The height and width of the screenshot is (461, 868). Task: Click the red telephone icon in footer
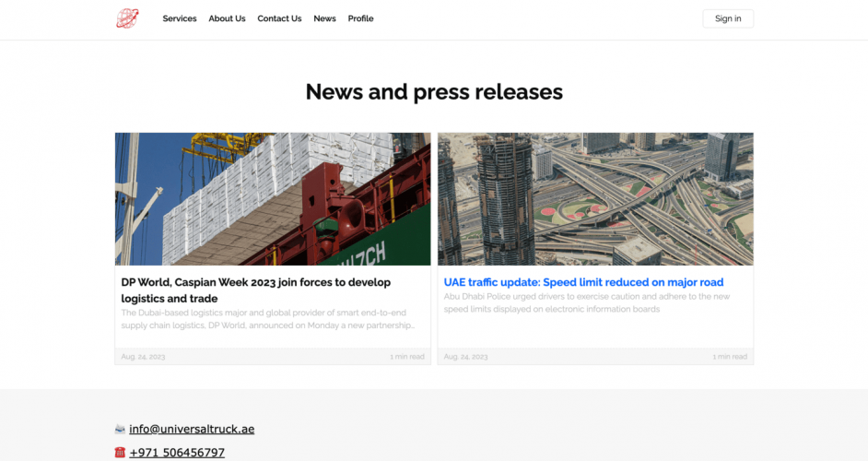click(120, 452)
